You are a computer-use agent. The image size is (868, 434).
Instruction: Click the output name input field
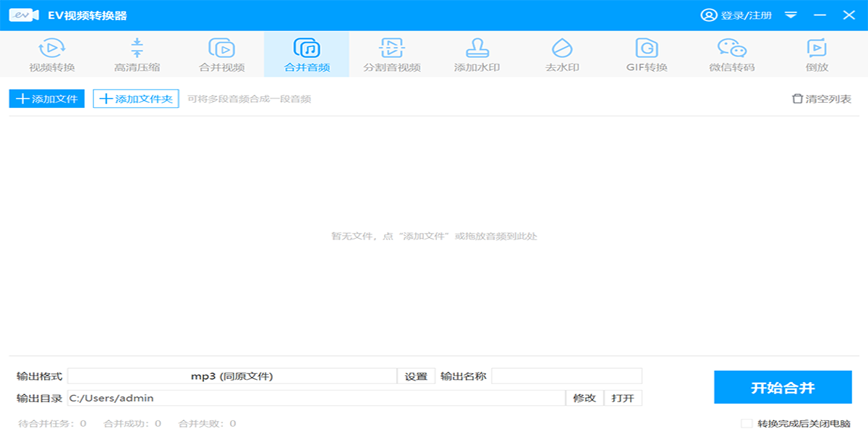[x=568, y=375]
